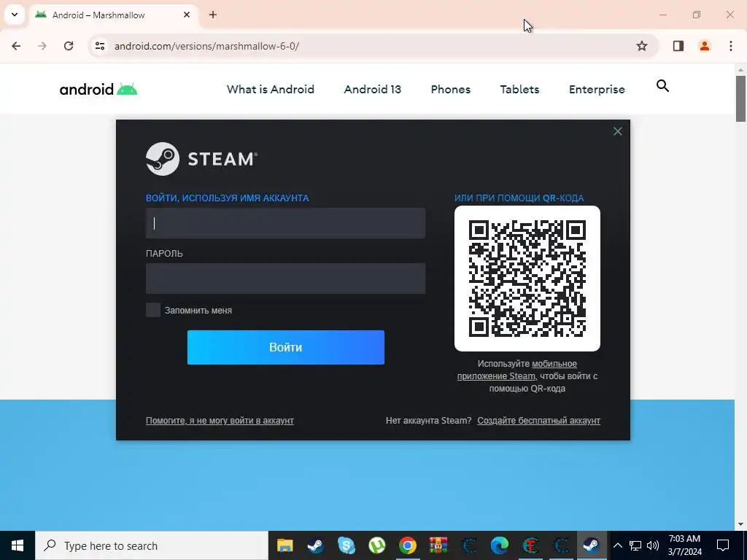Open the Chrome three-dot menu
Screen dimensions: 747x560
coord(731,46)
